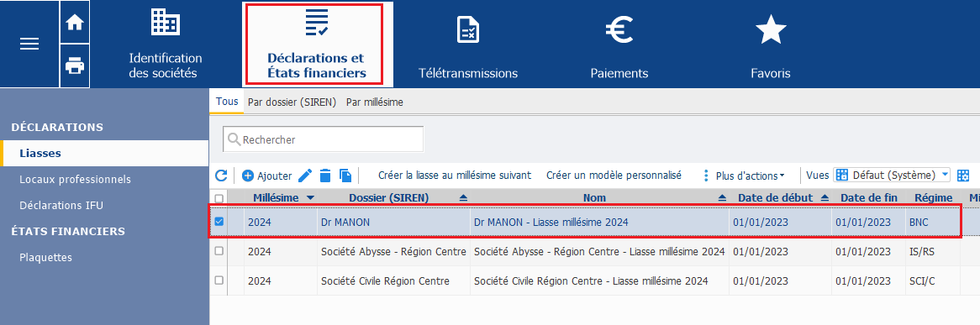The height and width of the screenshot is (325, 980).
Task: Refresh the liasses list
Action: click(221, 176)
